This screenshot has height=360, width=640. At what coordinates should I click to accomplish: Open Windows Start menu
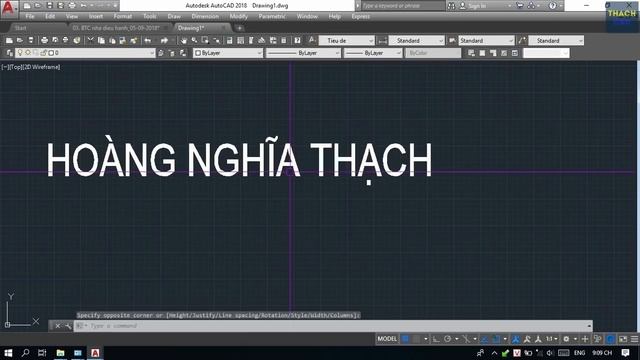pyautogui.click(x=8, y=353)
